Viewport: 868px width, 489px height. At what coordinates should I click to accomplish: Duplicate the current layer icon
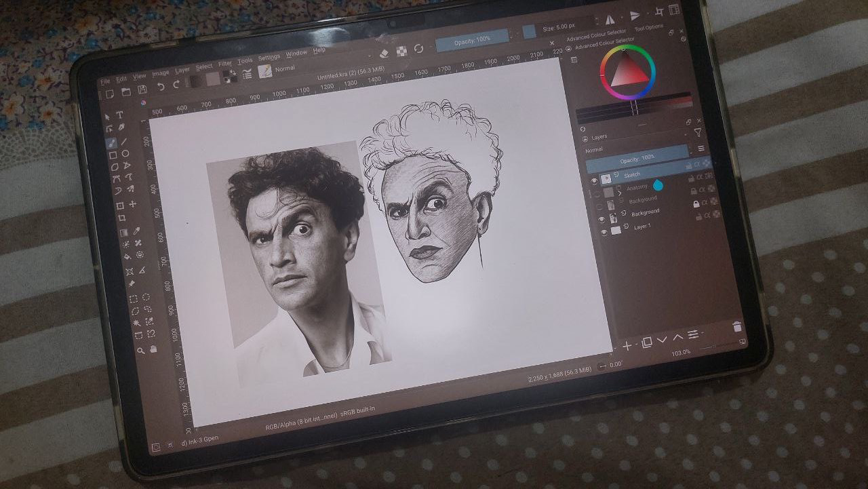(x=647, y=342)
